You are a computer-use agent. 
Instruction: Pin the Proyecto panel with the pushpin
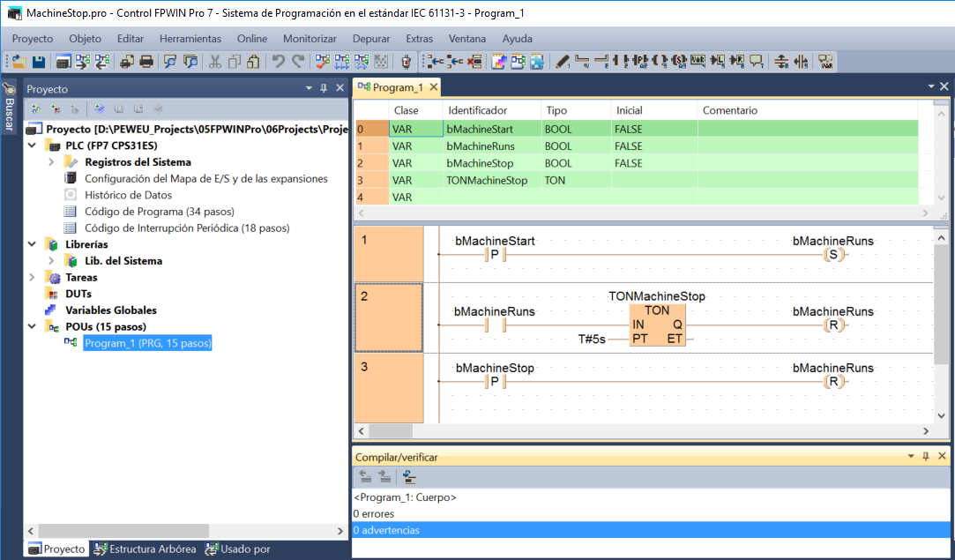(324, 88)
